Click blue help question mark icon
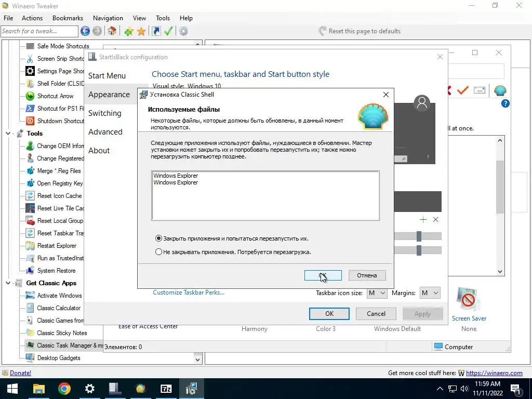 click(505, 103)
